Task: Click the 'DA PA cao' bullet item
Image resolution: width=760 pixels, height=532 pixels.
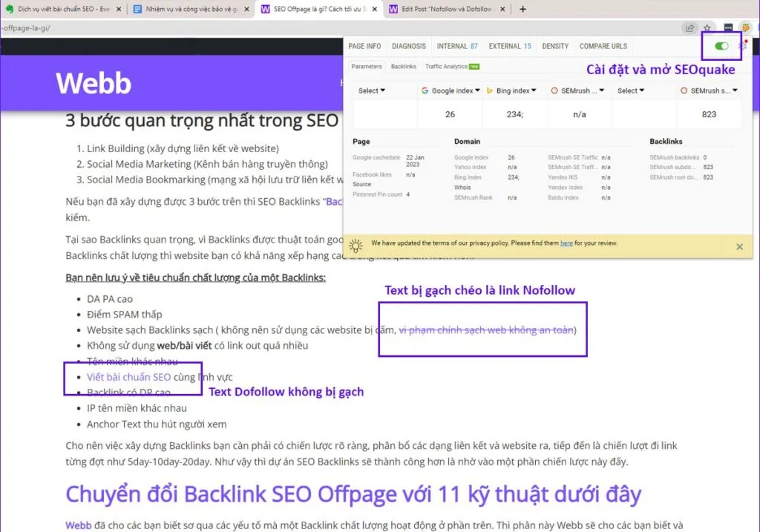Action: [x=110, y=299]
